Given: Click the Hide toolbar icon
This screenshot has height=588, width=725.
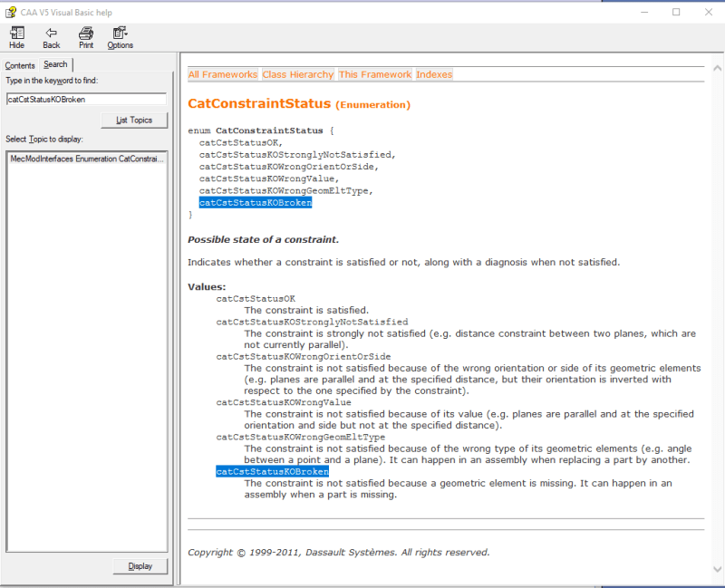Looking at the screenshot, I should [17, 37].
